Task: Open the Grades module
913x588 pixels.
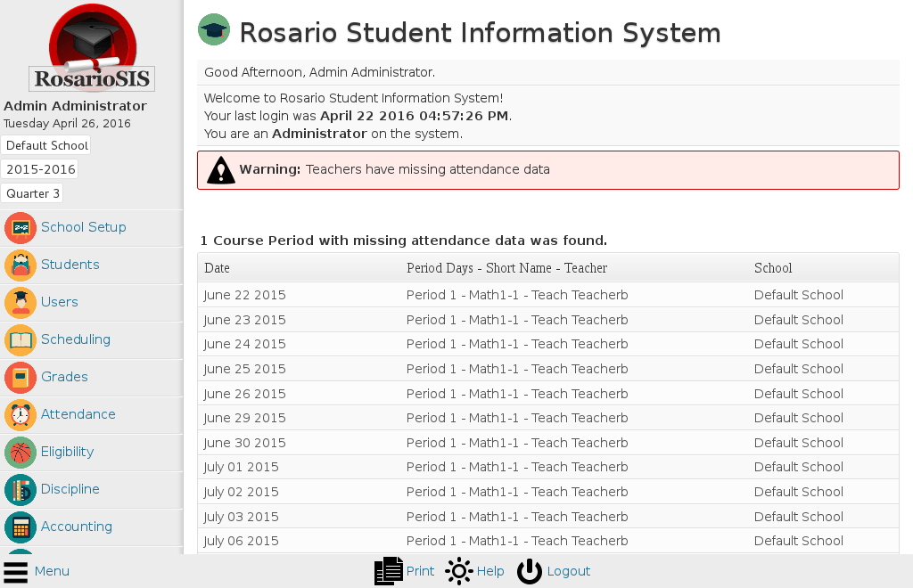Action: pyautogui.click(x=64, y=377)
